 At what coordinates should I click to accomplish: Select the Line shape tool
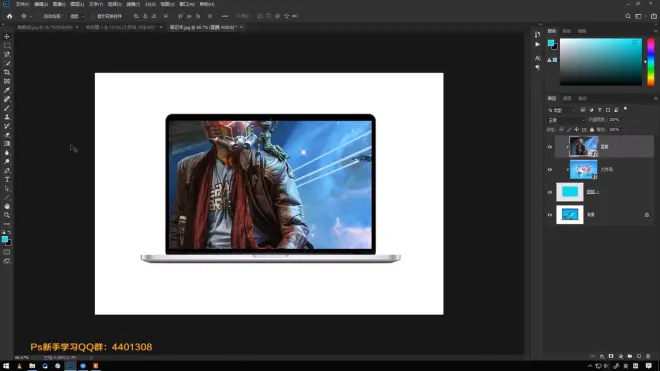click(x=7, y=198)
